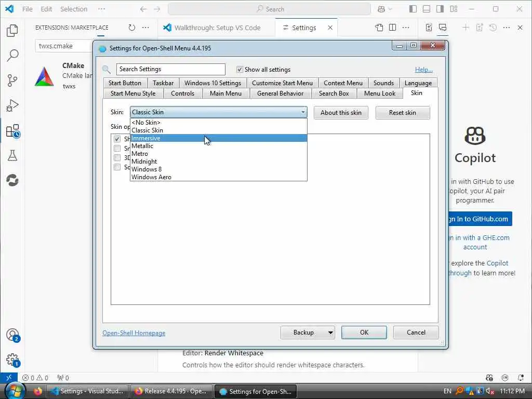Switch to Start Menu Style tab

[133, 94]
